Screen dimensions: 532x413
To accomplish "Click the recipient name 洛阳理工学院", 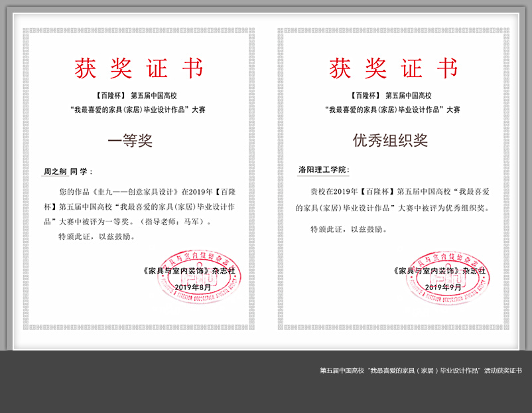I will point(322,170).
